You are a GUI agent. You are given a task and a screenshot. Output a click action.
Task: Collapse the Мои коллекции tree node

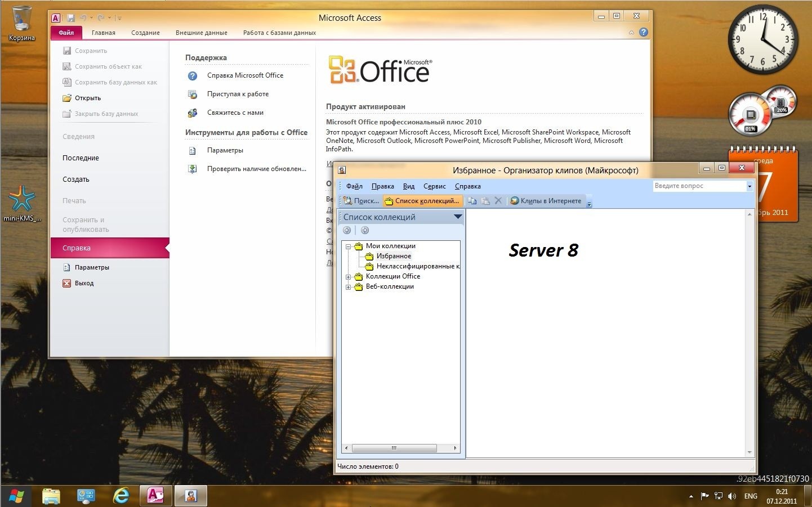(x=349, y=246)
